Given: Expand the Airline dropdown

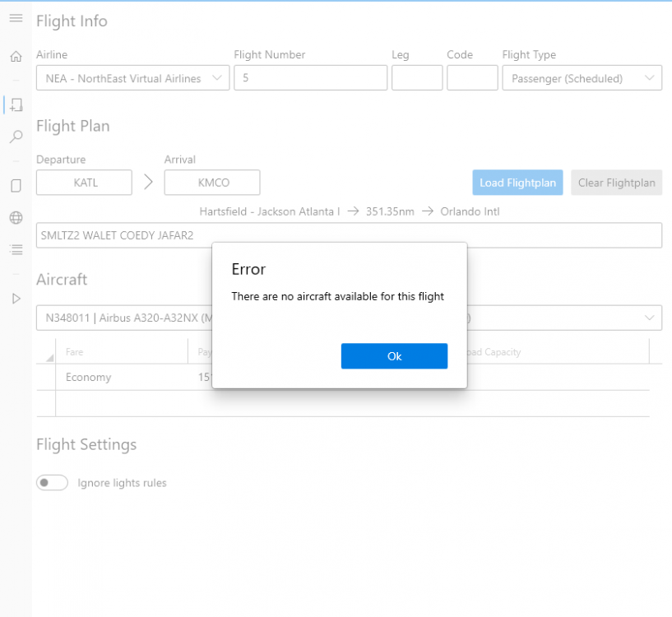Looking at the screenshot, I should point(132,78).
